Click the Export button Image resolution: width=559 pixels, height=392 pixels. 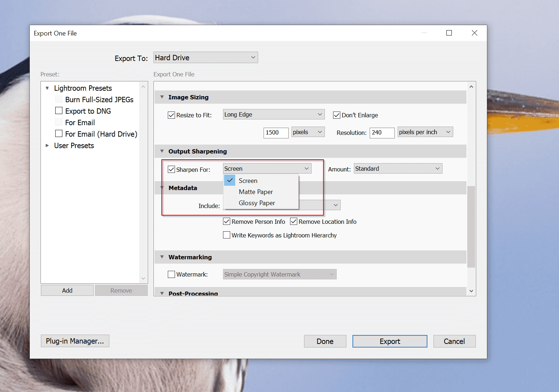coord(389,341)
